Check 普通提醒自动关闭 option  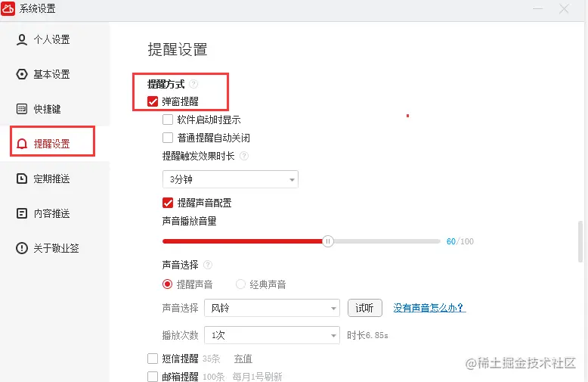click(168, 138)
